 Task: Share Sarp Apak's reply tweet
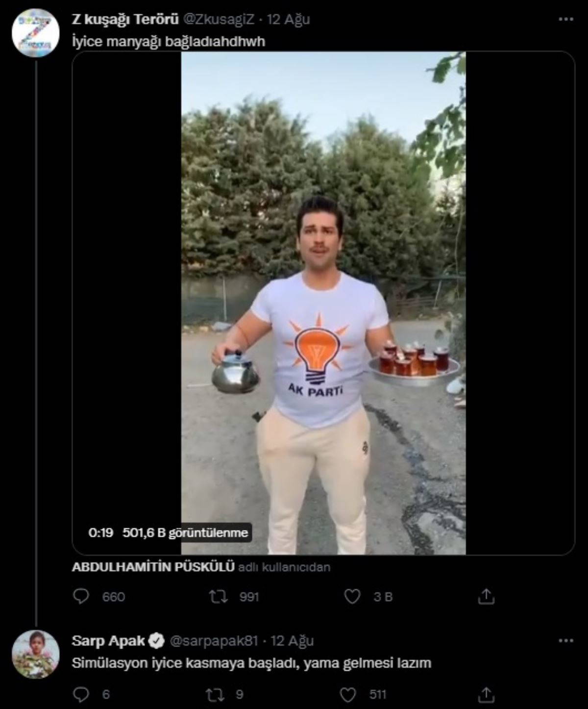(x=486, y=694)
